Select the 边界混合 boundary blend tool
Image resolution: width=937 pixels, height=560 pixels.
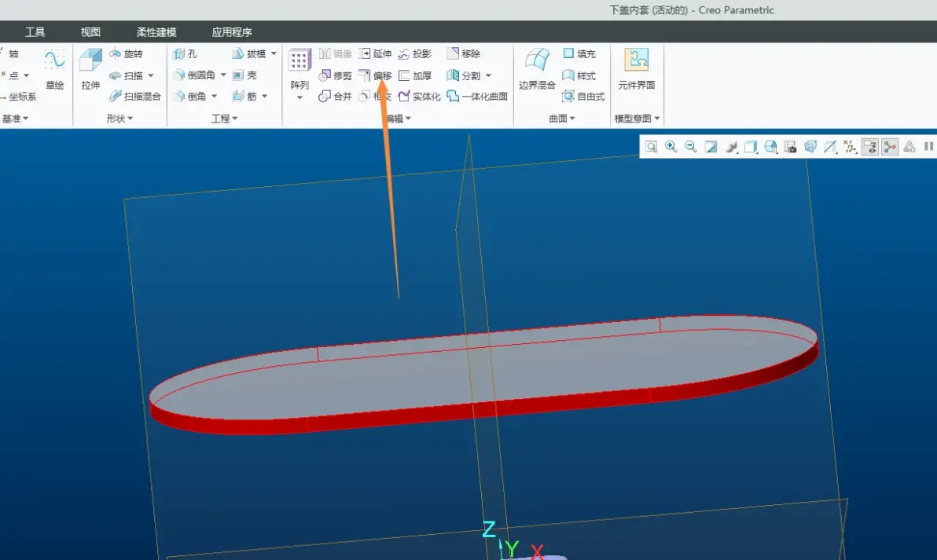[537, 68]
